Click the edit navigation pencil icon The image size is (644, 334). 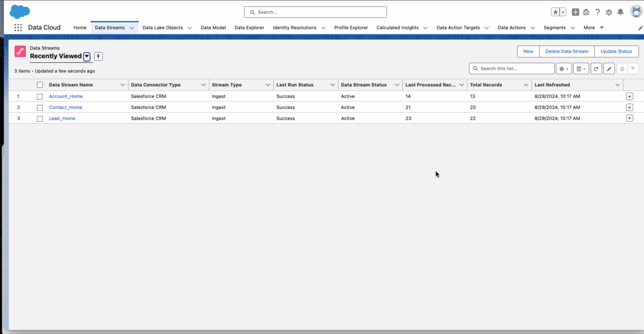pyautogui.click(x=640, y=28)
